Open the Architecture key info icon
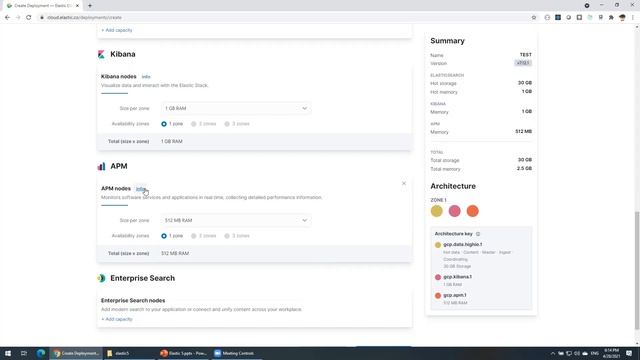 [x=478, y=234]
